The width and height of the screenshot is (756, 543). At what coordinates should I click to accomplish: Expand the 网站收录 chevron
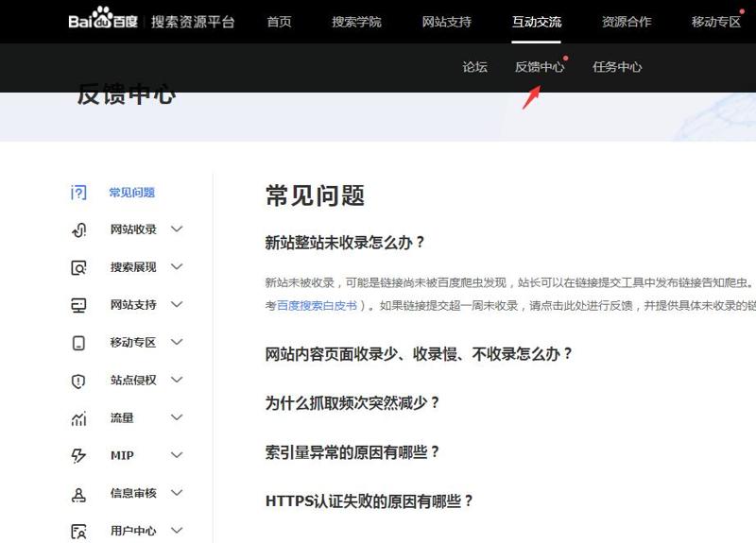pos(177,229)
